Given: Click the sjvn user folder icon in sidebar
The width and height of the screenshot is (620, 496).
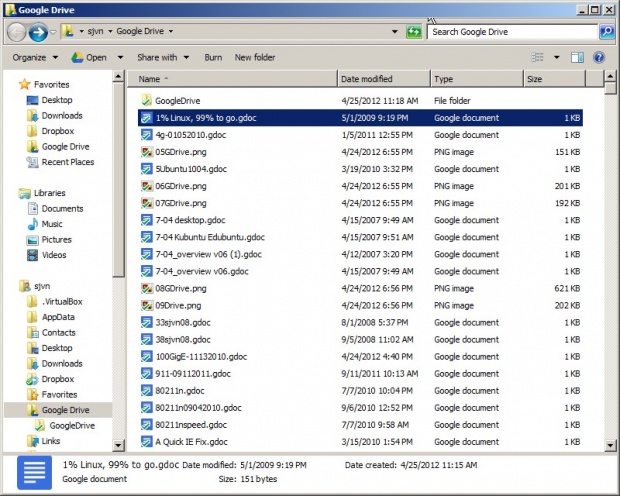Looking at the screenshot, I should [x=25, y=286].
